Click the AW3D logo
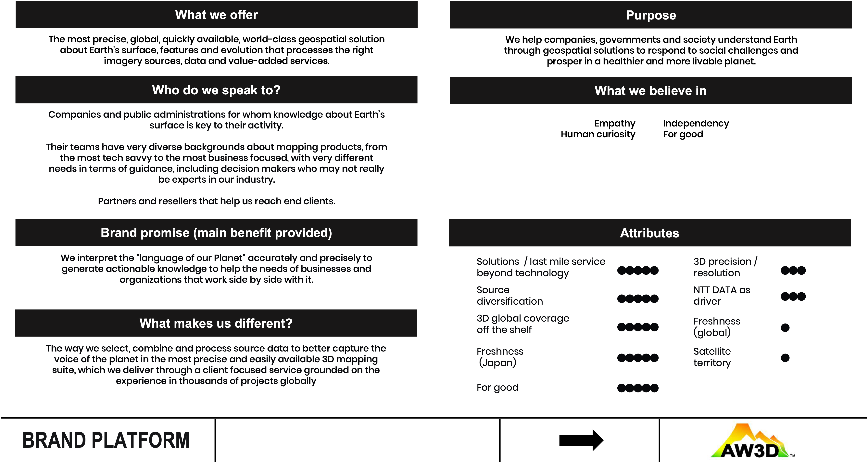Screen dimensions: 868x466 tap(752, 440)
